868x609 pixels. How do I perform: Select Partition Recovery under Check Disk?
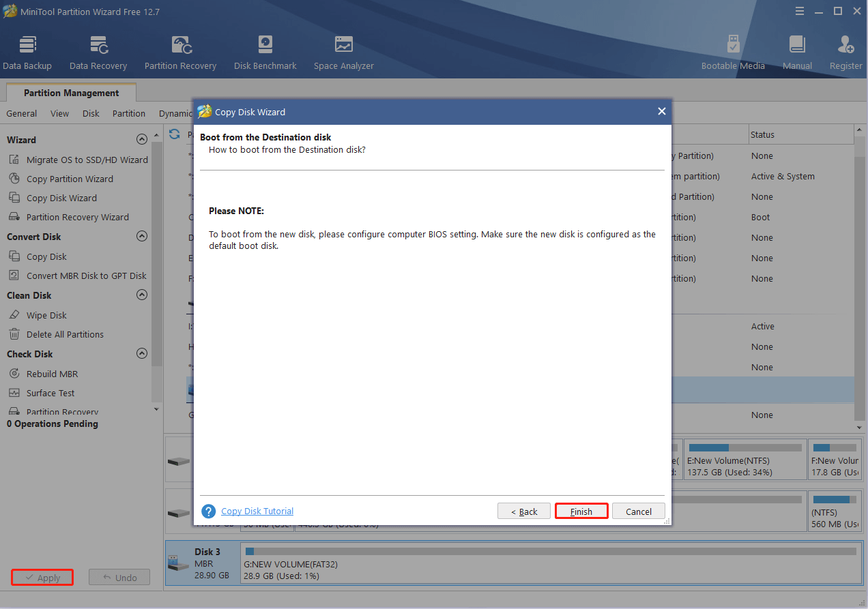pos(53,411)
